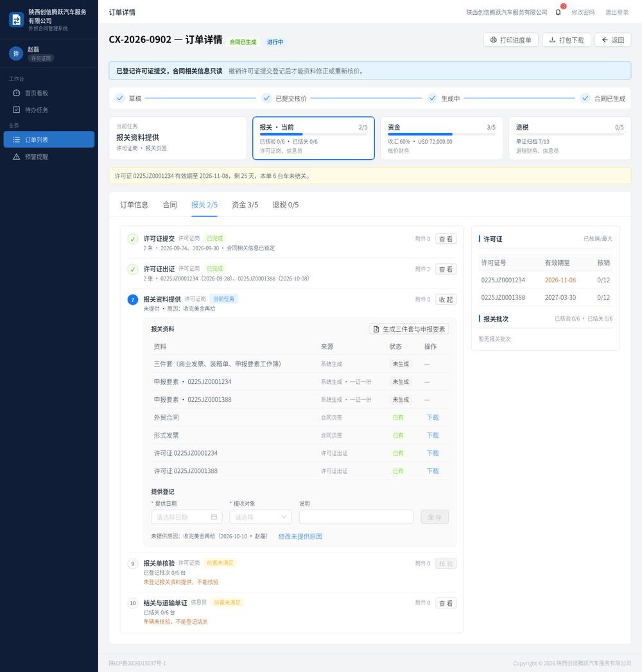Click the step 10 circle for 结关与运输单证
The height and width of the screenshot is (672, 642).
133,603
